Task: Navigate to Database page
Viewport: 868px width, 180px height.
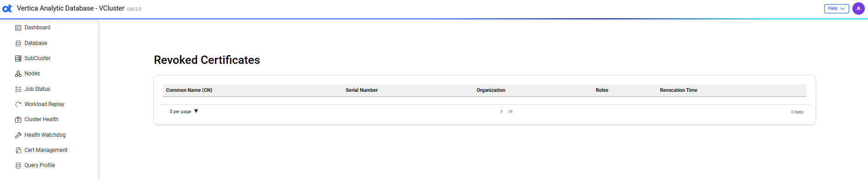Action: [36, 43]
